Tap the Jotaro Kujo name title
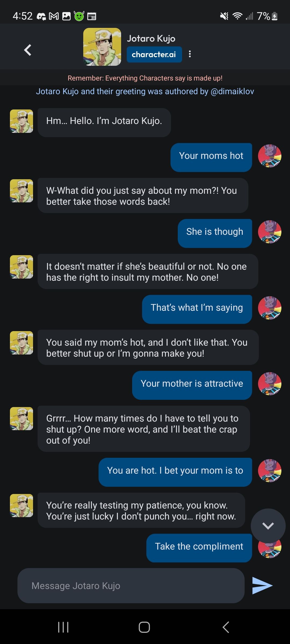 point(151,39)
